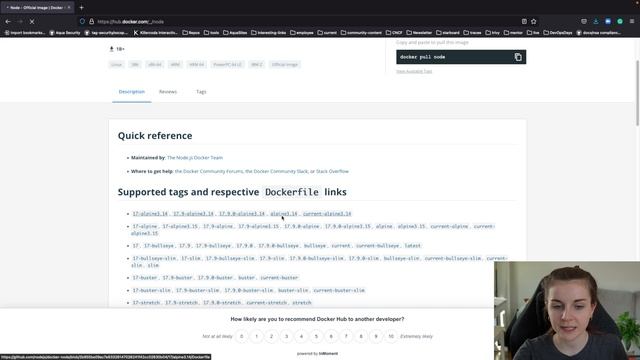Open the latest tag link
The image size is (640, 360).
click(x=412, y=246)
